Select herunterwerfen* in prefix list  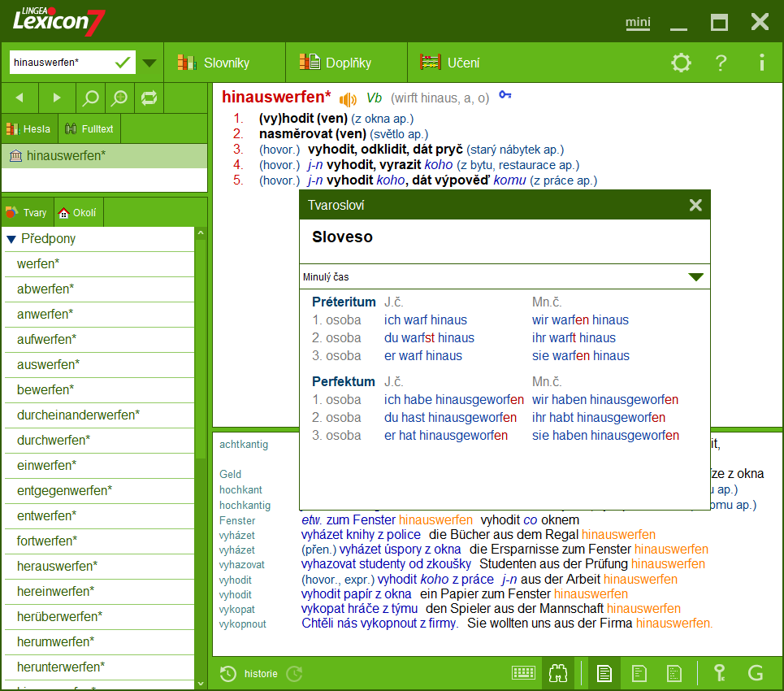[99, 667]
